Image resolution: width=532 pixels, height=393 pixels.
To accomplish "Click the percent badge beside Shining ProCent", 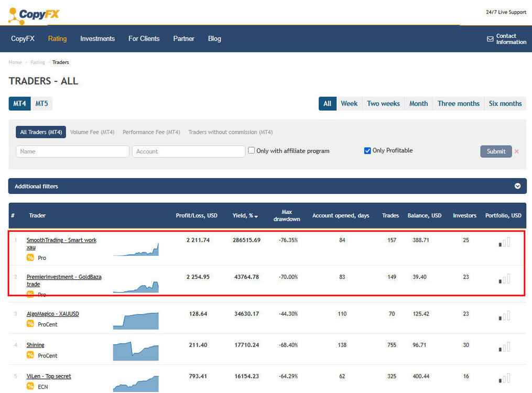I will pos(30,355).
